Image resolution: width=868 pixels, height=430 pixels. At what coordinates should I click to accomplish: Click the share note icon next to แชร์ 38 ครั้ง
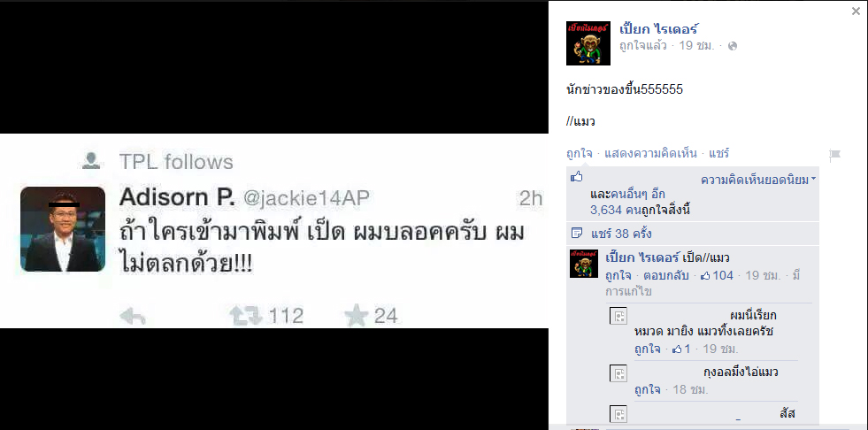576,234
